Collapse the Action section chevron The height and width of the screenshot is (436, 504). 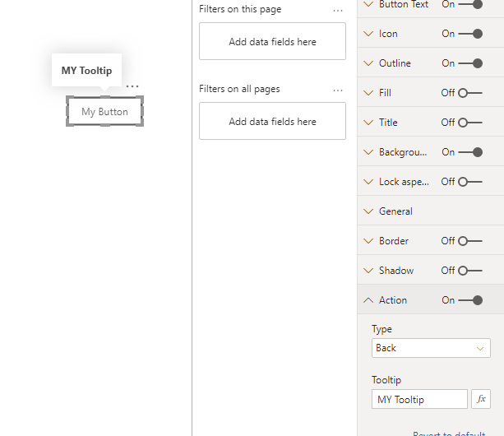coord(368,300)
